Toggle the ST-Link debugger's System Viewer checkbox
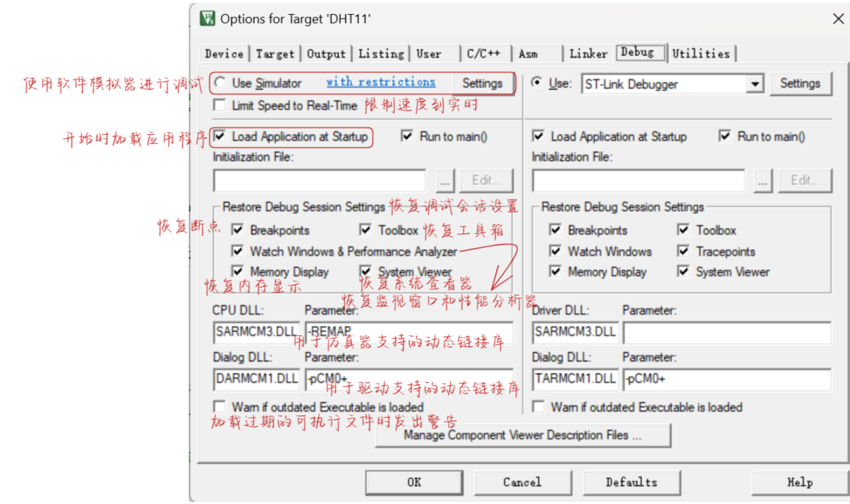The image size is (850, 504). [x=684, y=271]
